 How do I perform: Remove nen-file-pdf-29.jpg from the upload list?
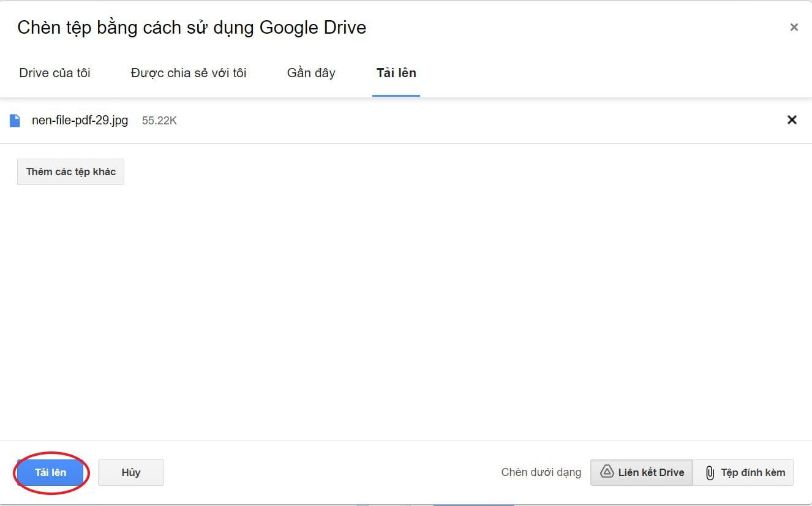click(x=792, y=120)
